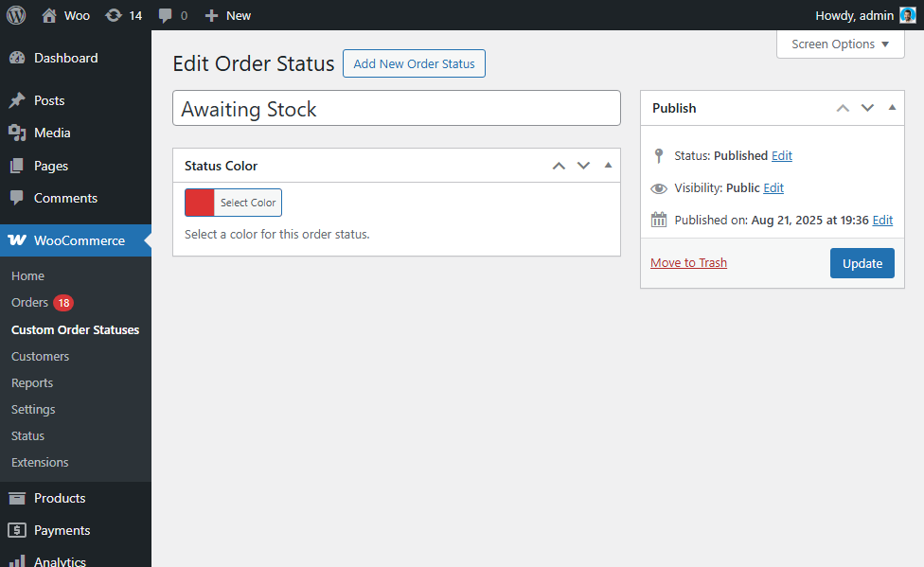Screen dimensions: 924x567
Task: Open the Media library menu
Action: pos(52,133)
